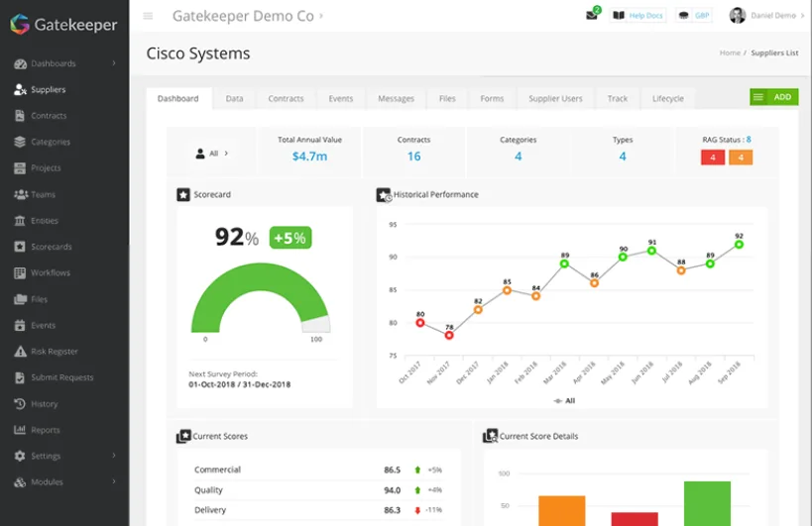The height and width of the screenshot is (526, 812).
Task: Open the Track tab
Action: coord(618,99)
